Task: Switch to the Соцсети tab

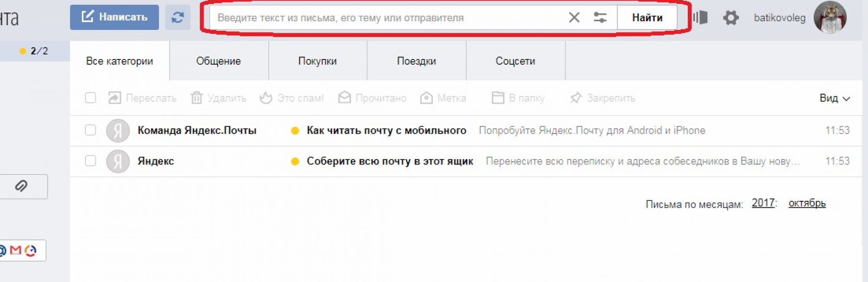Action: [x=515, y=61]
